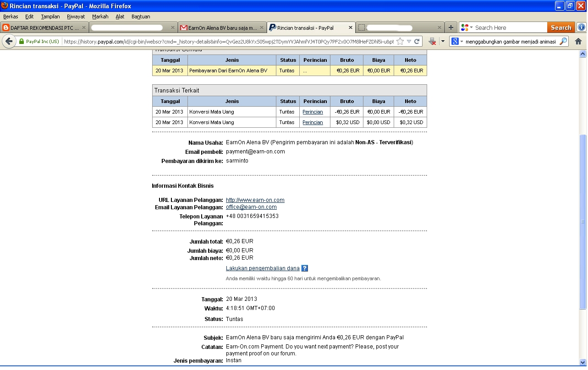588x370 pixels.
Task: Reload the PayPal page
Action: (x=417, y=41)
